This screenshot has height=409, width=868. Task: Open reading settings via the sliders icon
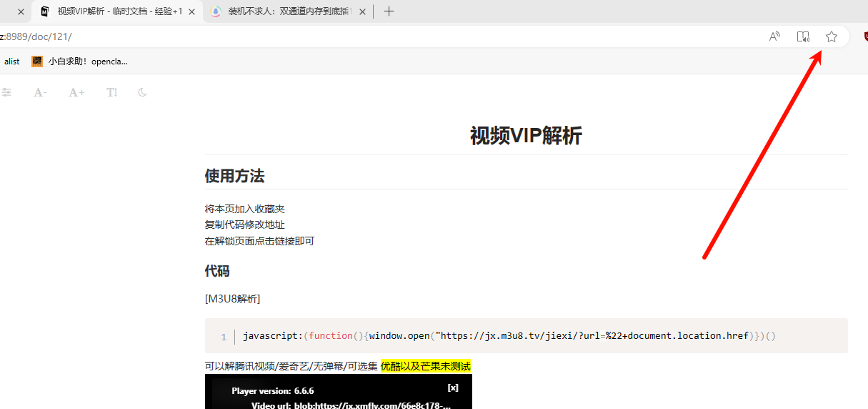(6, 92)
